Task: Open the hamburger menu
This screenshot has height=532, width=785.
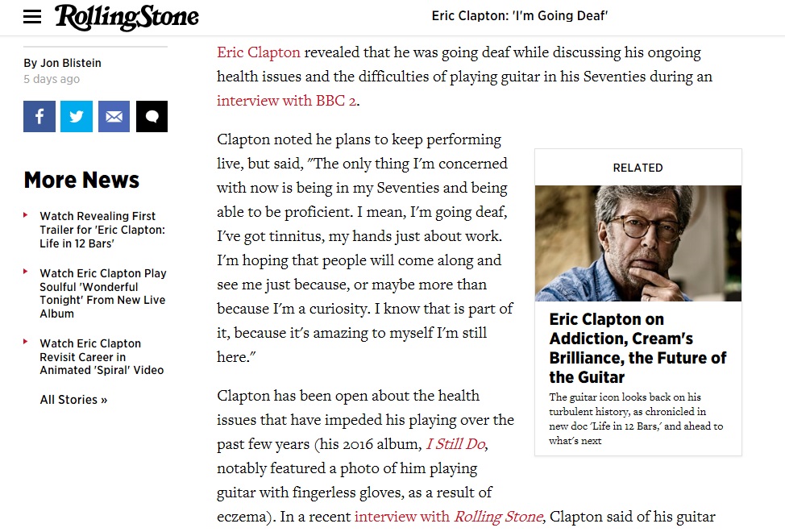Action: pyautogui.click(x=32, y=17)
